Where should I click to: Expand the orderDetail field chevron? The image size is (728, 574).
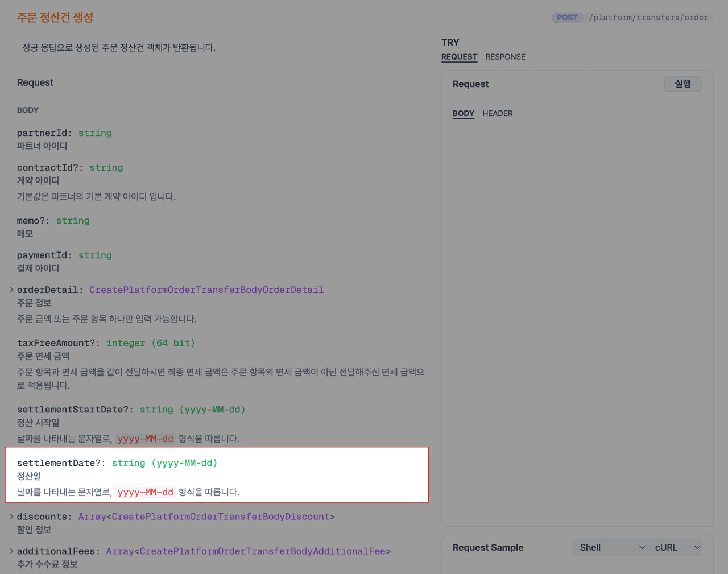tap(11, 290)
